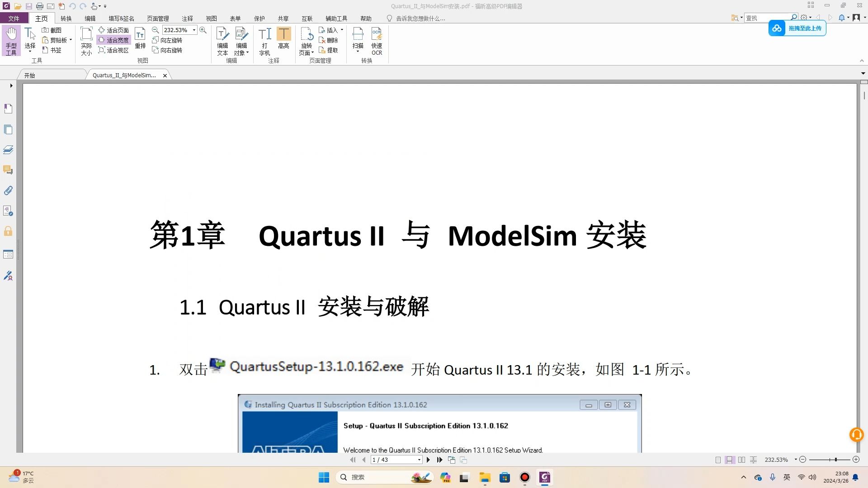Viewport: 868px width, 488px height.
Task: Click the Rotate Left (向左旋转) button
Action: pyautogui.click(x=167, y=40)
